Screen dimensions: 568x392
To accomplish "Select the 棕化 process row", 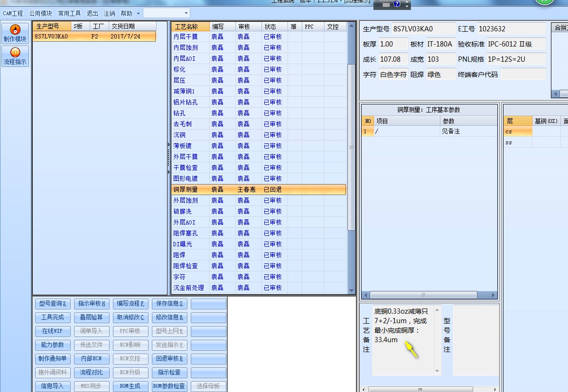I will 259,69.
